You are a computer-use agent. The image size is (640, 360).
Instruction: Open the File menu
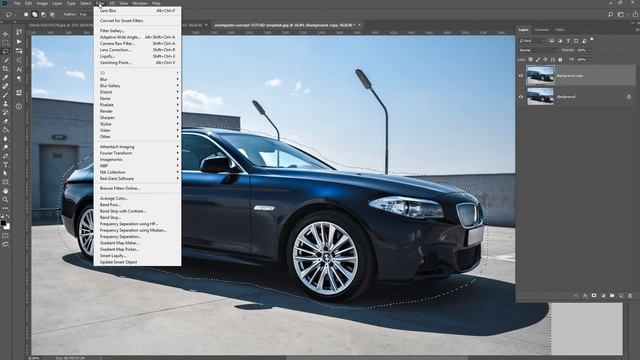click(x=17, y=3)
